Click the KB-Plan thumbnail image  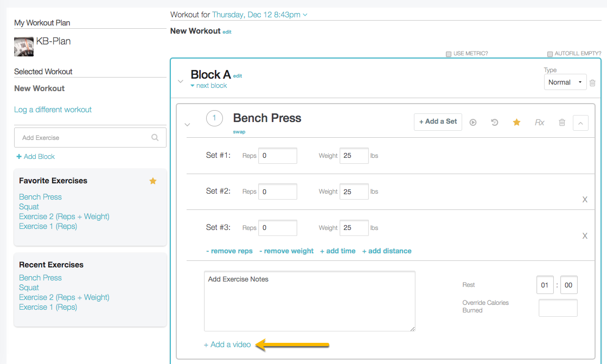(24, 47)
